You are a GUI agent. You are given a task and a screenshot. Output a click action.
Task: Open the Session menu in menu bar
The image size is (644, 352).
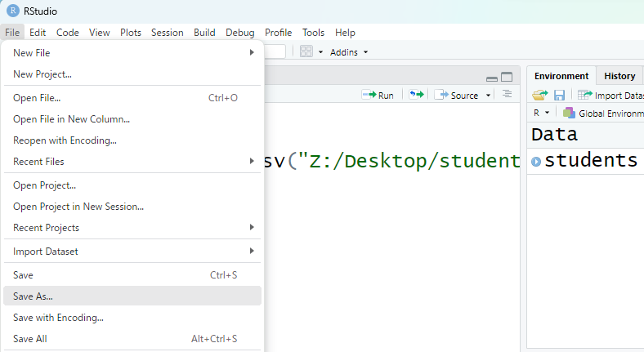click(167, 33)
